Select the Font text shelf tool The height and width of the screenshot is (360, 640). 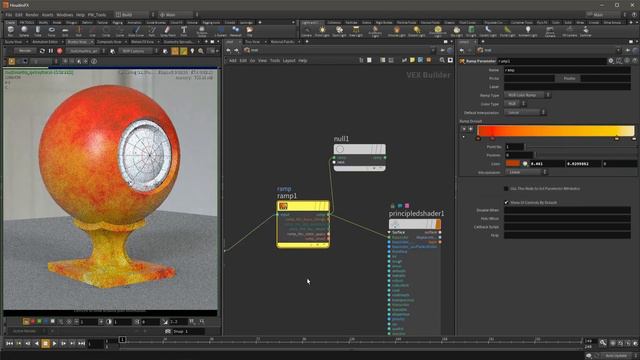pyautogui.click(x=184, y=31)
